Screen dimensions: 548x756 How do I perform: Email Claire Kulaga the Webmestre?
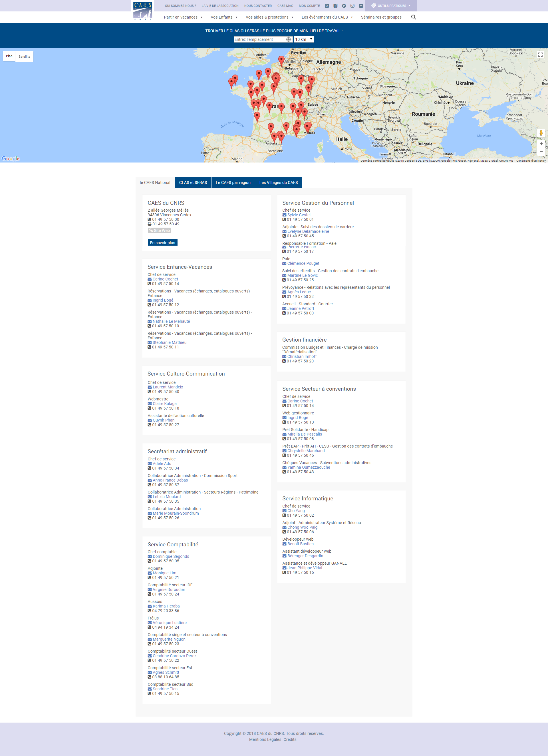click(165, 403)
